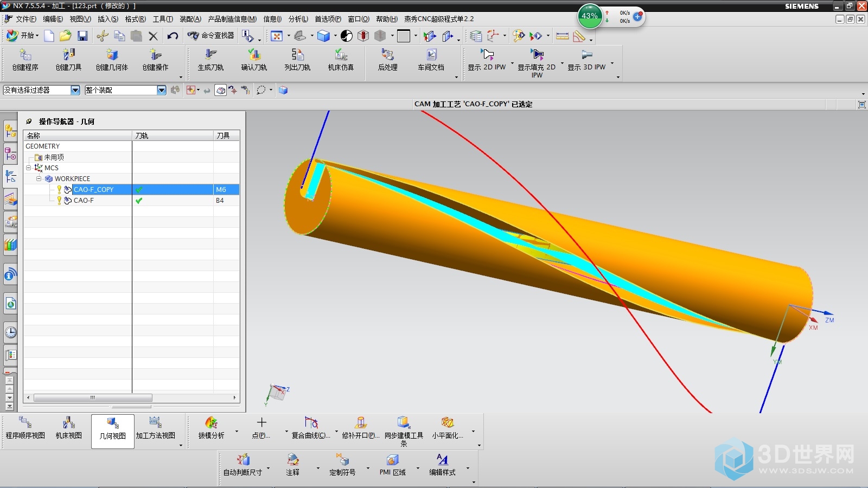Click the 同步建模工具条 icon
This screenshot has height=488, width=868.
click(404, 422)
